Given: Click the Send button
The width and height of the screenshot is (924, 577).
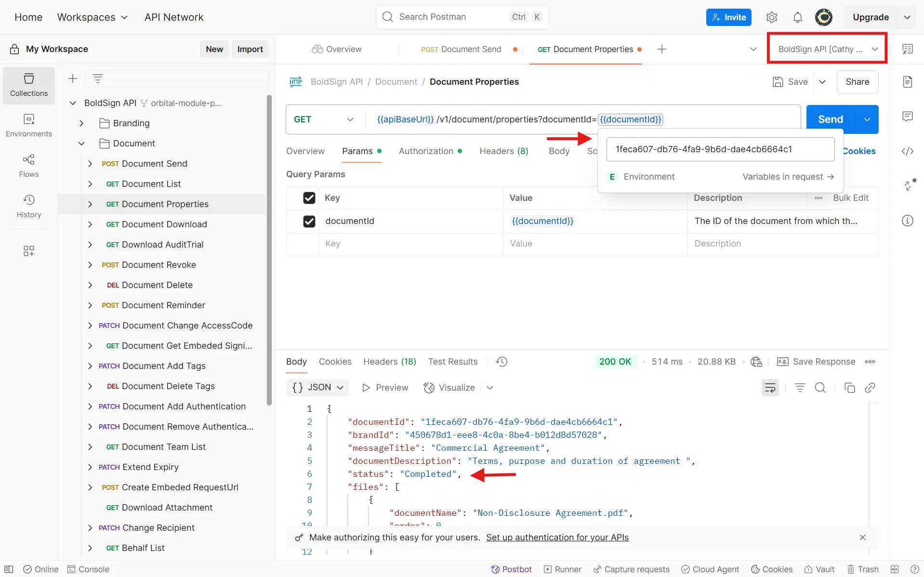Looking at the screenshot, I should tap(831, 119).
